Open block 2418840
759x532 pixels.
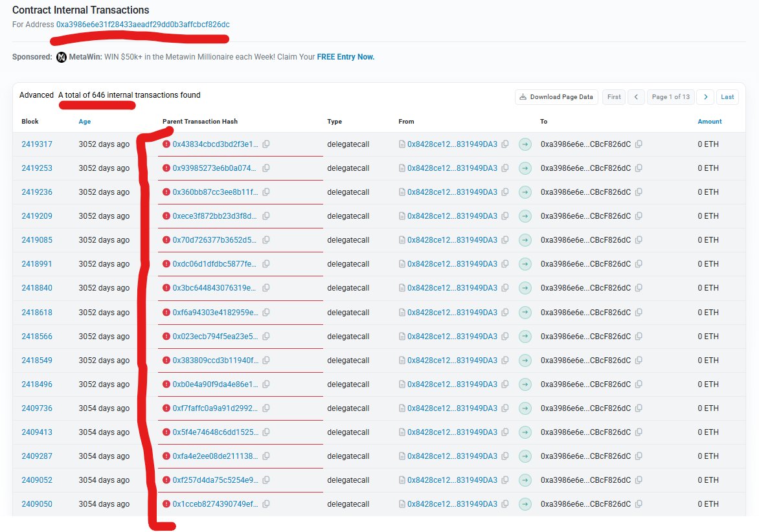pos(37,288)
